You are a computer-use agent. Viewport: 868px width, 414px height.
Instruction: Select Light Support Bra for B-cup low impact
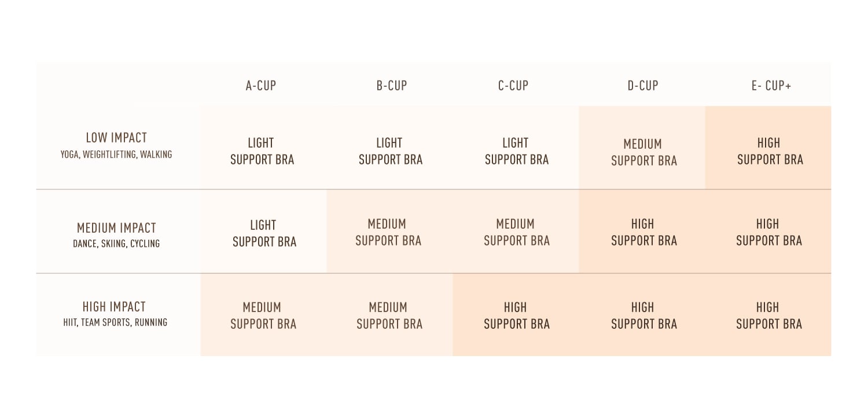point(391,151)
